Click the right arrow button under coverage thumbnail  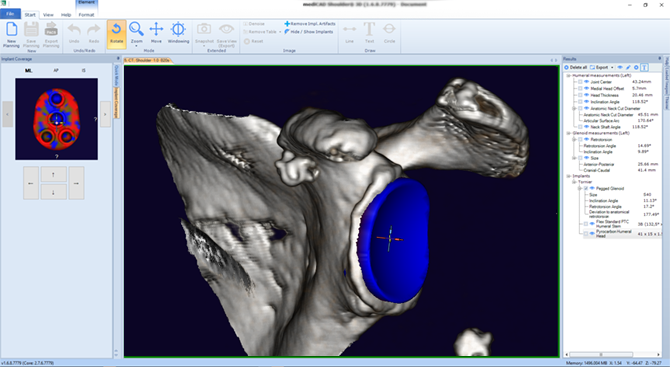(x=76, y=183)
